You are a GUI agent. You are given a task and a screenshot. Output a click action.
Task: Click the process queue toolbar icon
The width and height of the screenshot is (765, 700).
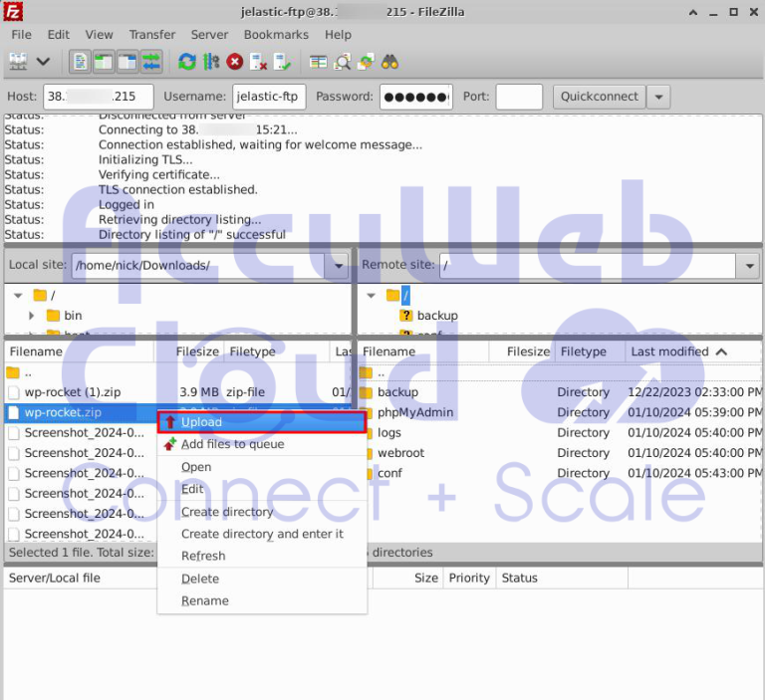pos(210,62)
